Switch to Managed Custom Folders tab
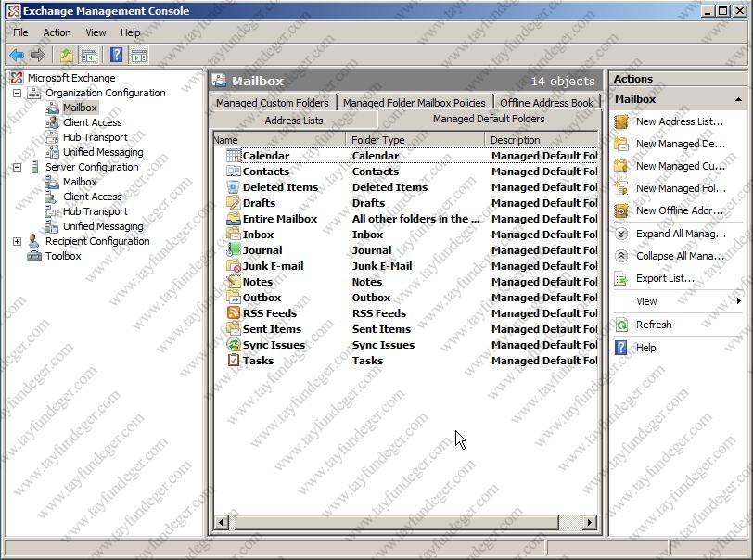The width and height of the screenshot is (753, 560). coord(273,103)
